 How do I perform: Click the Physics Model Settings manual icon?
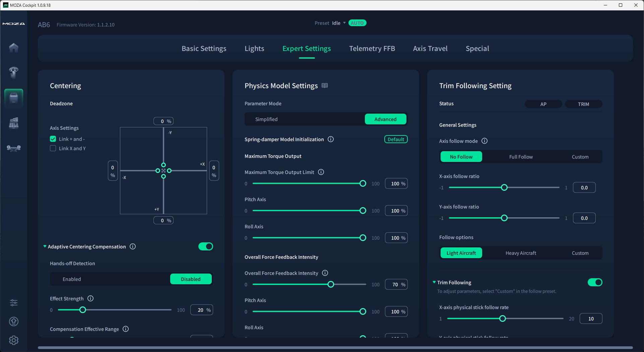tap(325, 85)
